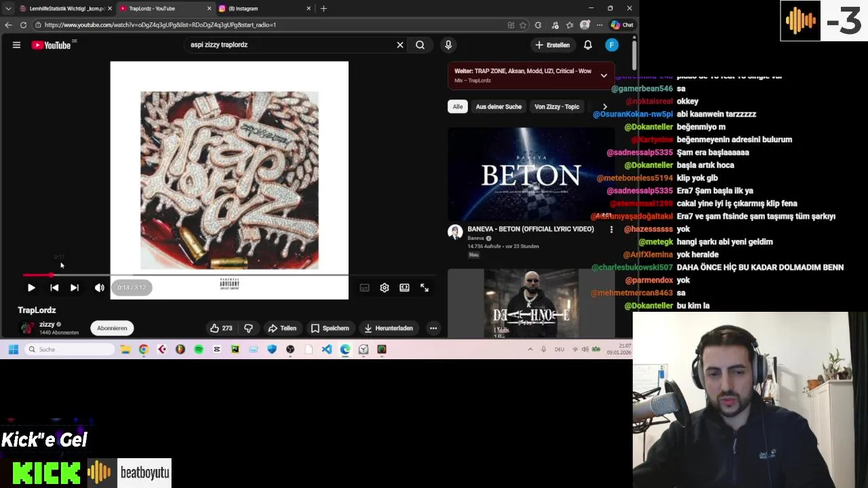Switch player to theater mode
The width and height of the screenshot is (868, 488).
404,287
